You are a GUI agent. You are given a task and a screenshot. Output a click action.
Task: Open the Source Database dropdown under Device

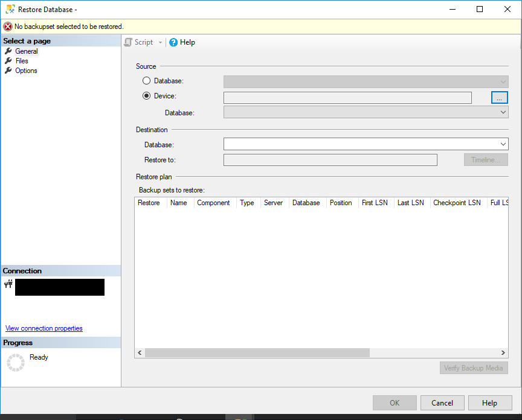503,112
